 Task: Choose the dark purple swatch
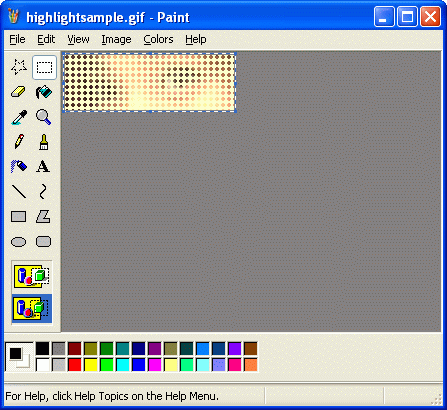pyautogui.click(x=155, y=349)
